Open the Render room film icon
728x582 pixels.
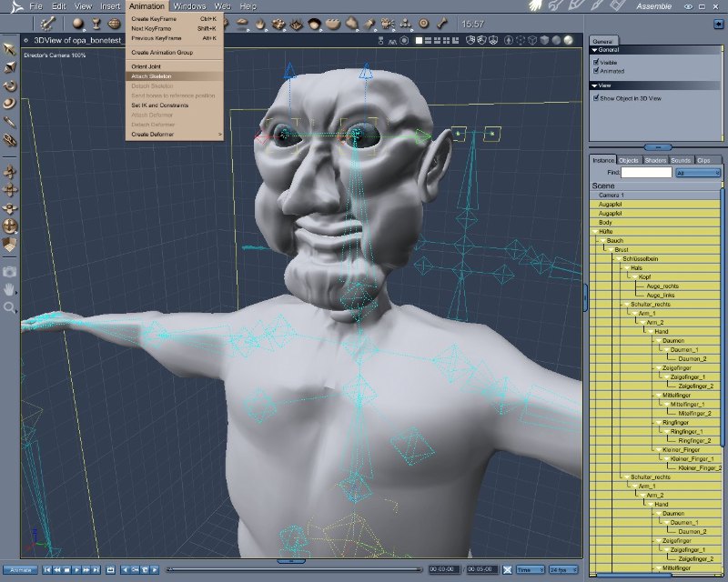pos(618,6)
